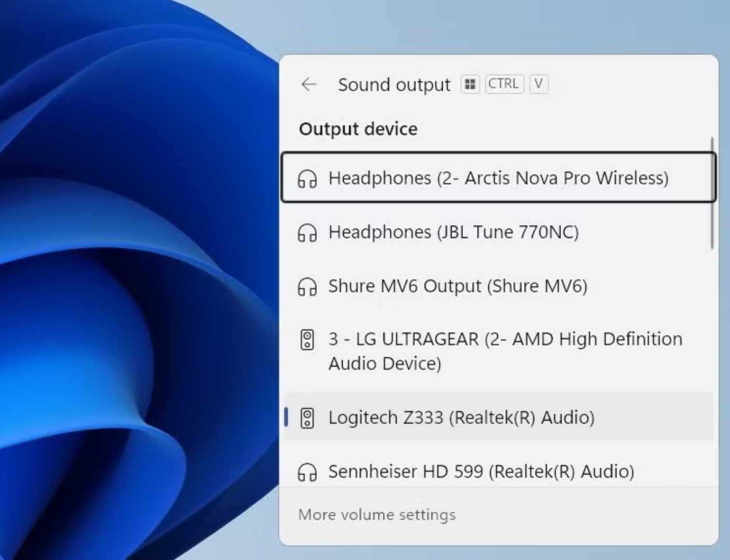Click the V key shortcut badge

pos(539,84)
